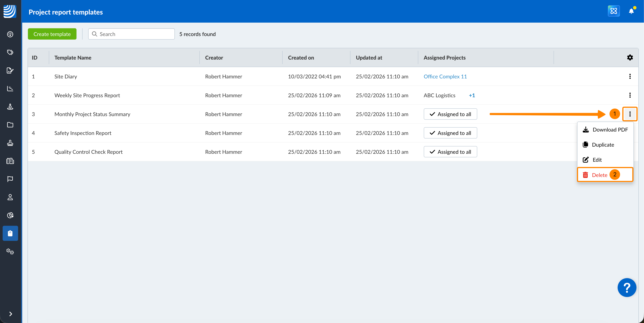Toggle Assigned to all for Safety Inspection Report
The image size is (644, 323).
(450, 133)
